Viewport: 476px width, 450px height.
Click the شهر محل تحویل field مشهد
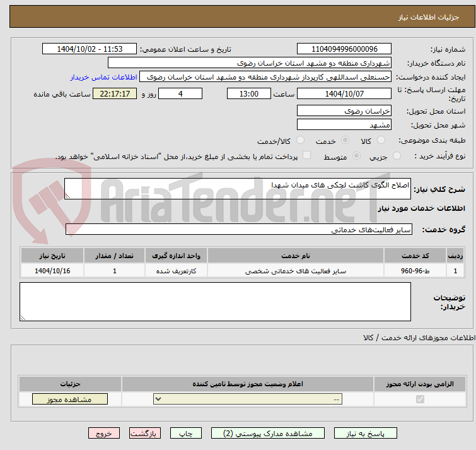tap(344, 124)
